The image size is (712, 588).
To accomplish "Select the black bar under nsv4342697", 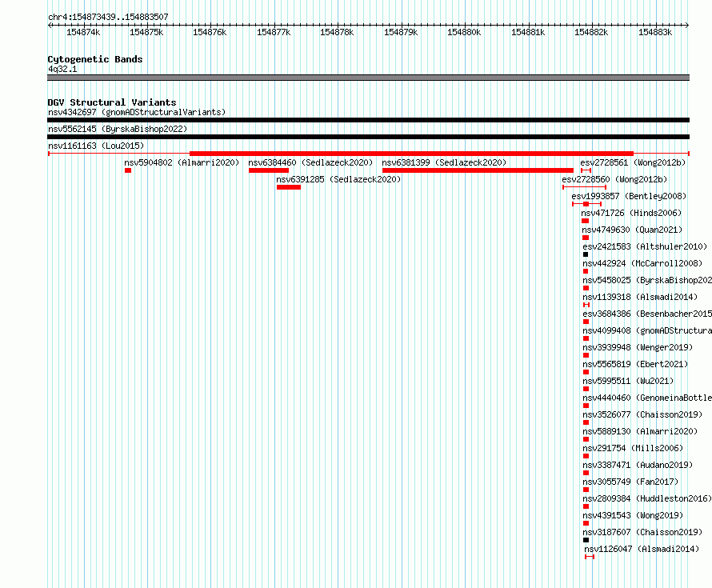I will tap(368, 120).
